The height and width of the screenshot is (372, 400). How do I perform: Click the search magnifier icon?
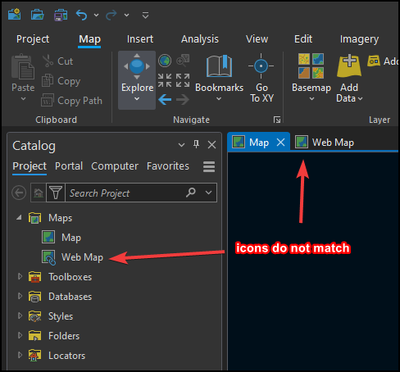191,192
